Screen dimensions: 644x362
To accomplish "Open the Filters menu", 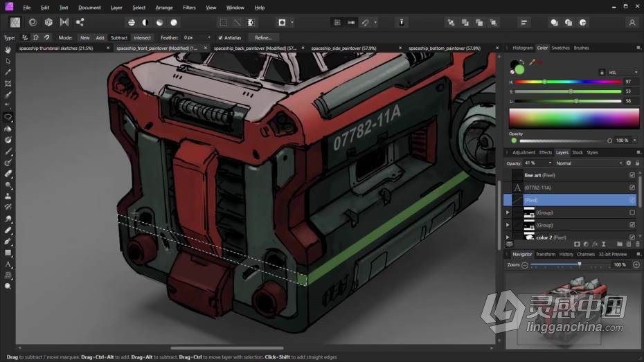I will click(189, 8).
